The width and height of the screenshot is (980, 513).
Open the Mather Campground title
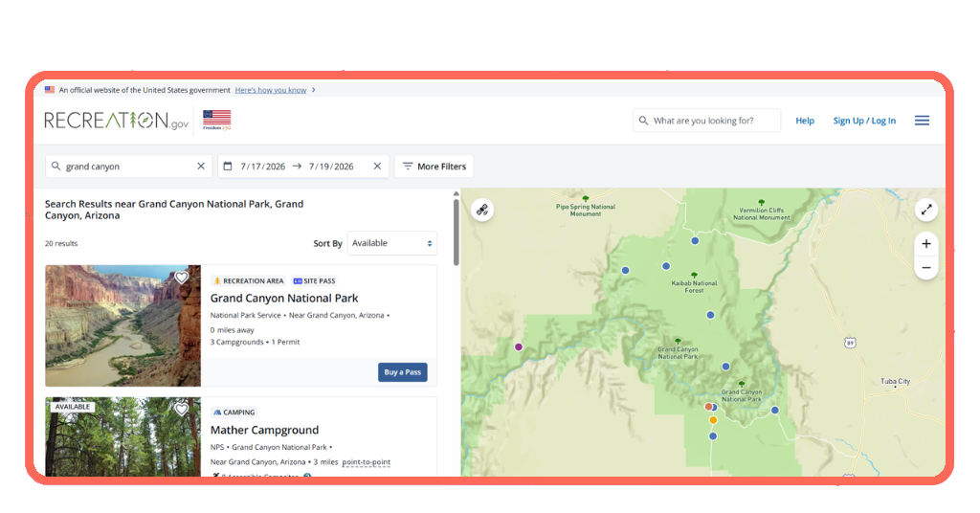[264, 430]
